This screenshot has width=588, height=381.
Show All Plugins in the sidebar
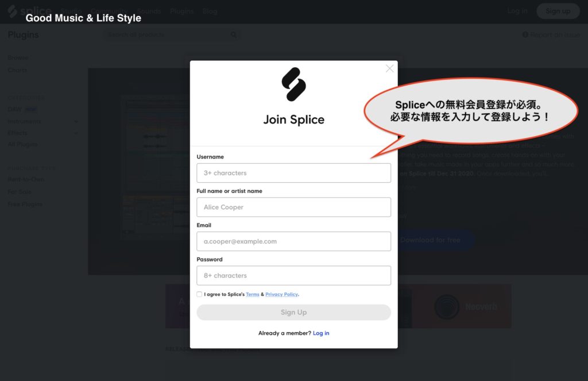pyautogui.click(x=23, y=144)
